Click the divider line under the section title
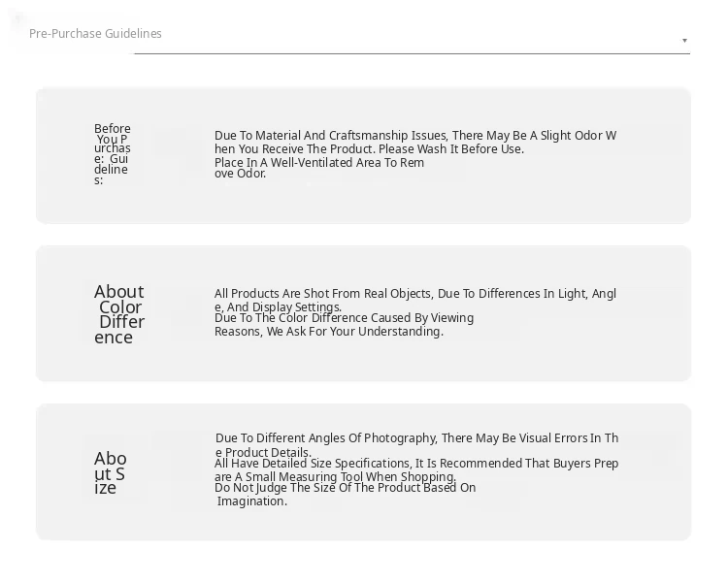The width and height of the screenshot is (728, 581). pyautogui.click(x=412, y=53)
